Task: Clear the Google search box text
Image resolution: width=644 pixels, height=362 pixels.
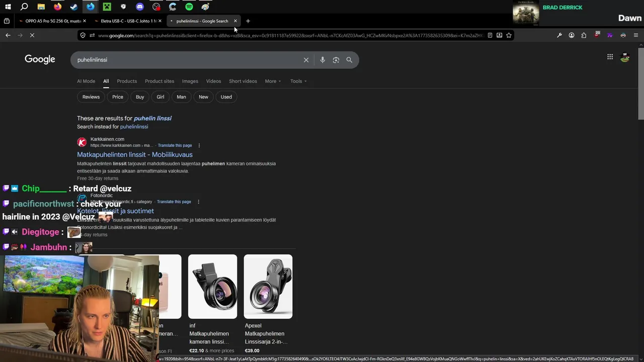Action: point(306,60)
